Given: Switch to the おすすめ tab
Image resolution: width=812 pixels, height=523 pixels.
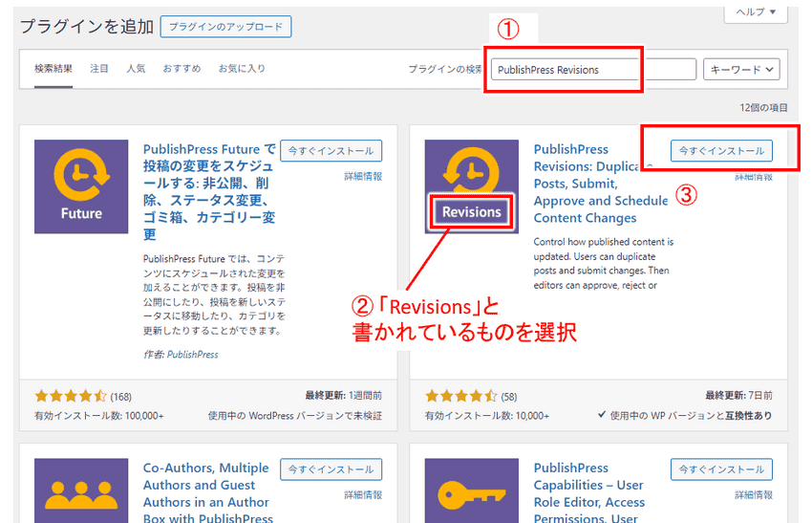Looking at the screenshot, I should (182, 69).
